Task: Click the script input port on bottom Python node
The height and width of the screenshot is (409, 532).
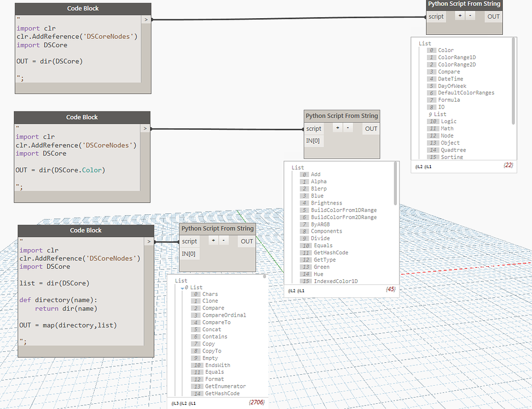Action: [x=190, y=241]
